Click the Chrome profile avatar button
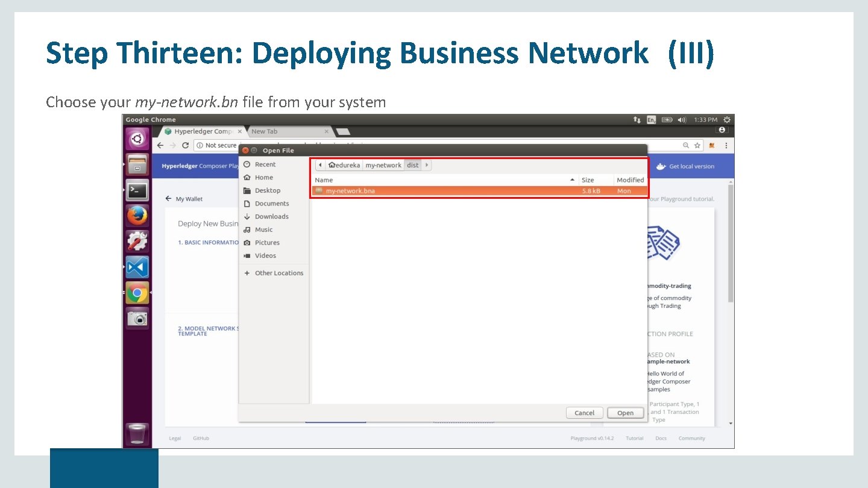868x488 pixels. 723,130
